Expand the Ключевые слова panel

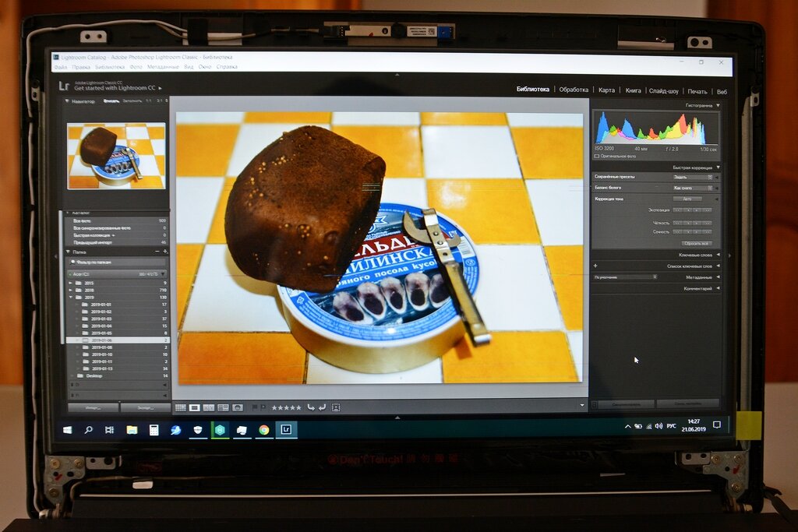pyautogui.click(x=718, y=255)
